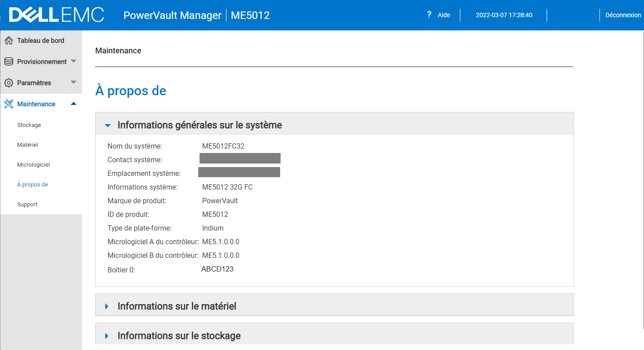Click the home icon next to Tableau de bord

(8, 40)
